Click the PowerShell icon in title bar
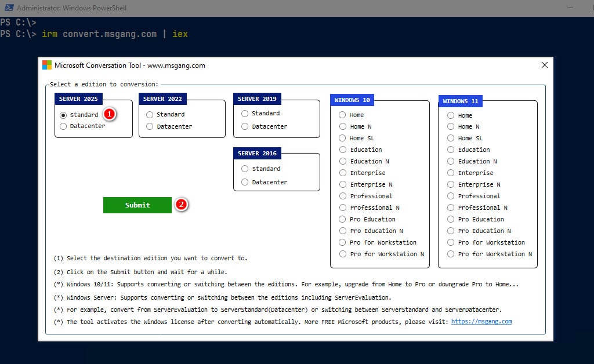Image resolution: width=594 pixels, height=364 pixels. [9, 8]
